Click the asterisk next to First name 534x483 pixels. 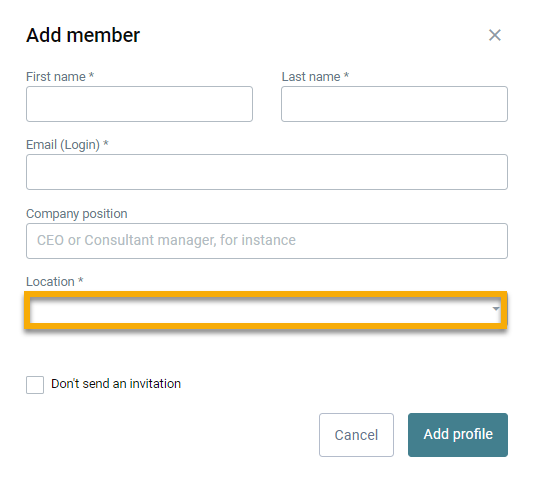[91, 75]
